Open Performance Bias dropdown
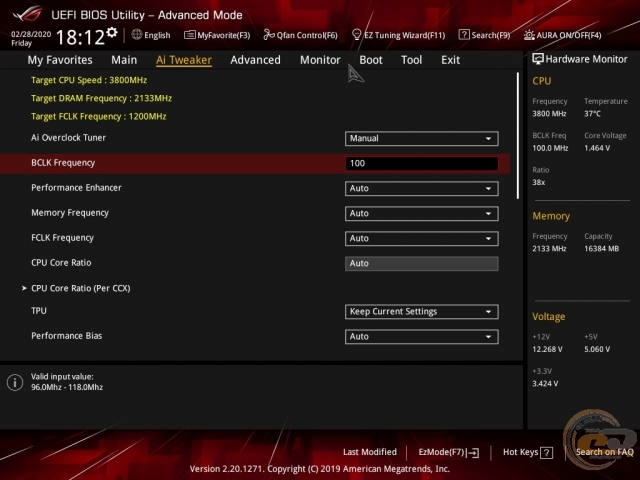This screenshot has width=640, height=480. click(421, 337)
